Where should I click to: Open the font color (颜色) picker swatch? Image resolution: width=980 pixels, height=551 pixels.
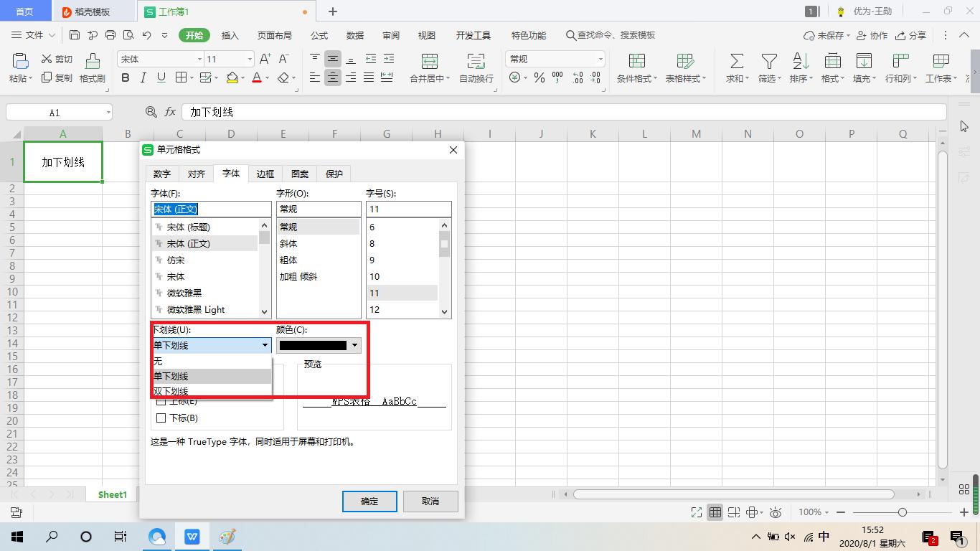click(319, 345)
